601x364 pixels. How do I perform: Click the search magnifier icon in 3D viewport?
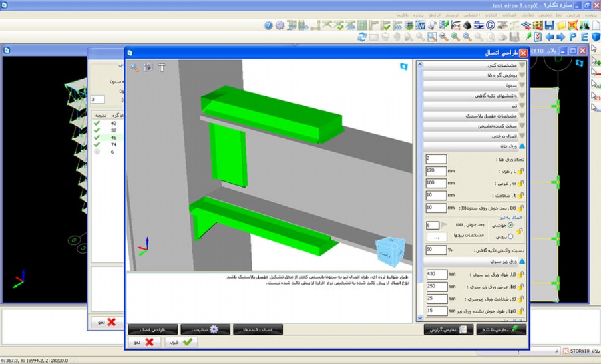click(134, 67)
